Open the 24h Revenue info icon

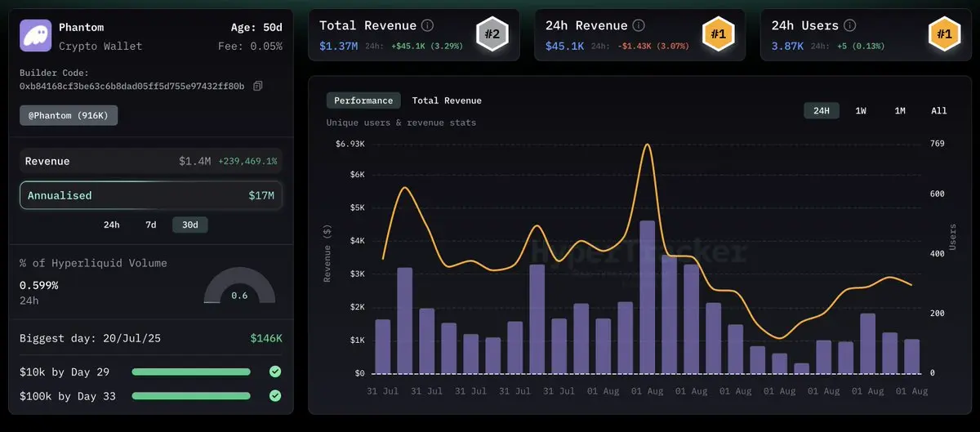tap(639, 26)
